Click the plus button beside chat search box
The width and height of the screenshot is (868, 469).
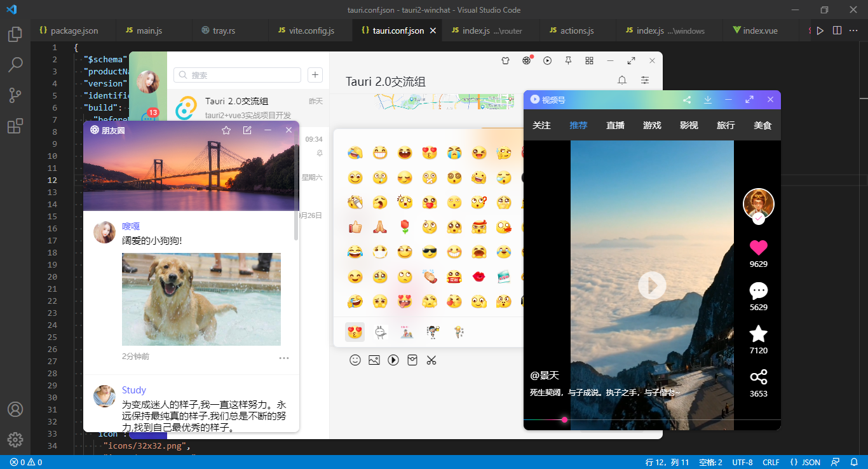click(315, 75)
